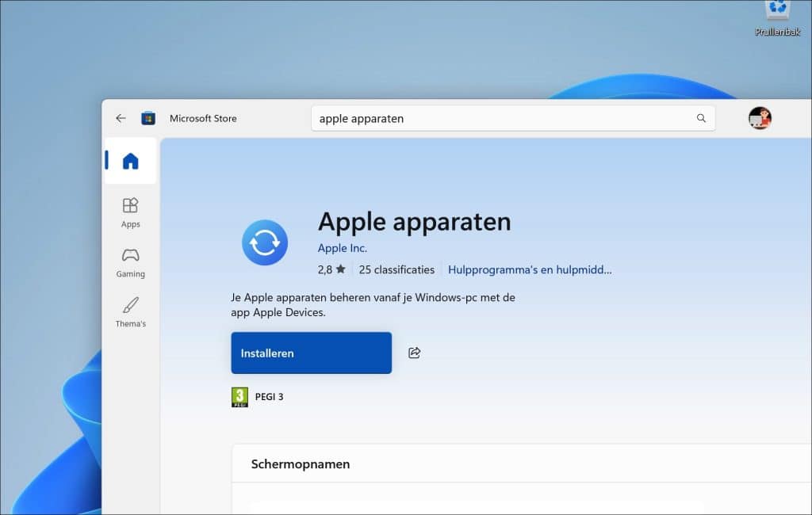
Task: Click 25 classificaties text
Action: 396,269
